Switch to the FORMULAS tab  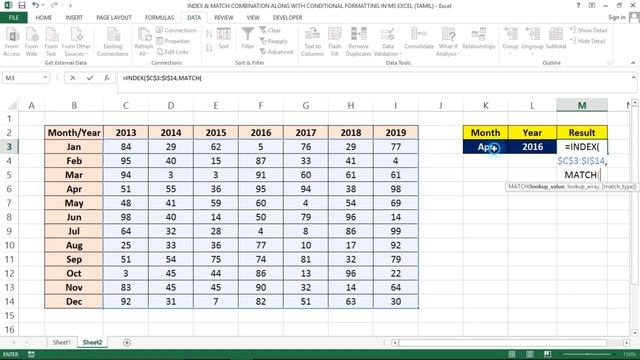pos(159,18)
